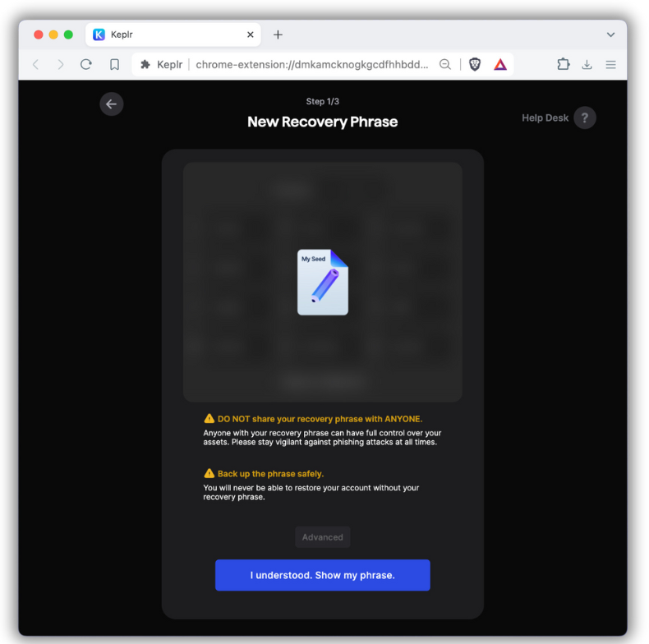
Task: Bookmark this page with the bookmark icon
Action: 115,64
